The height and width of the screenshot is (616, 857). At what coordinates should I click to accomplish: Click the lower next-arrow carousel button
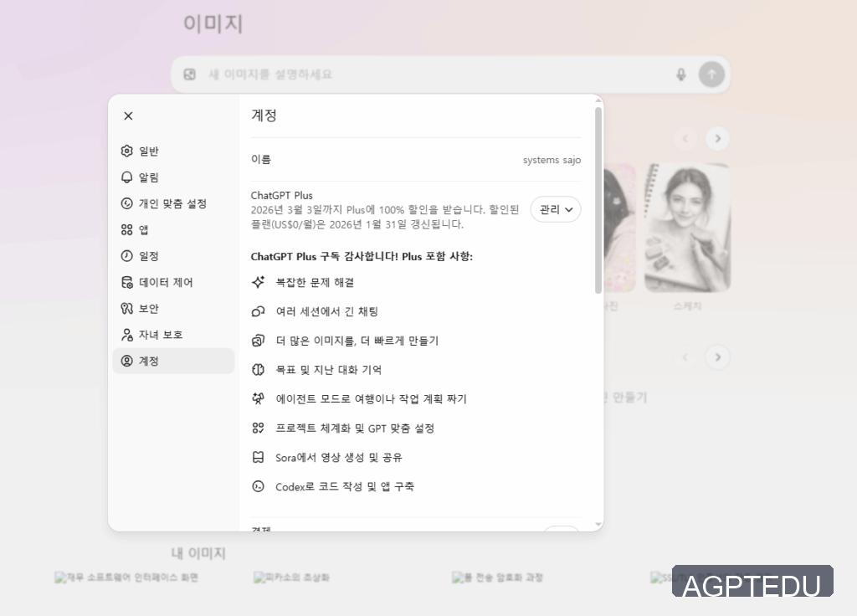click(717, 357)
